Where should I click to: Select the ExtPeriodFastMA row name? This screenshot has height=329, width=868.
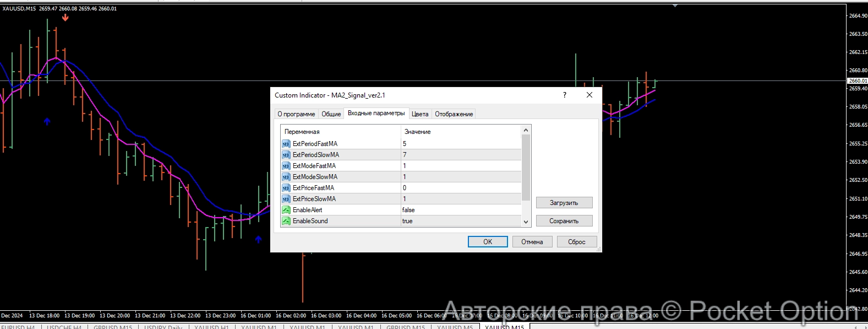315,144
